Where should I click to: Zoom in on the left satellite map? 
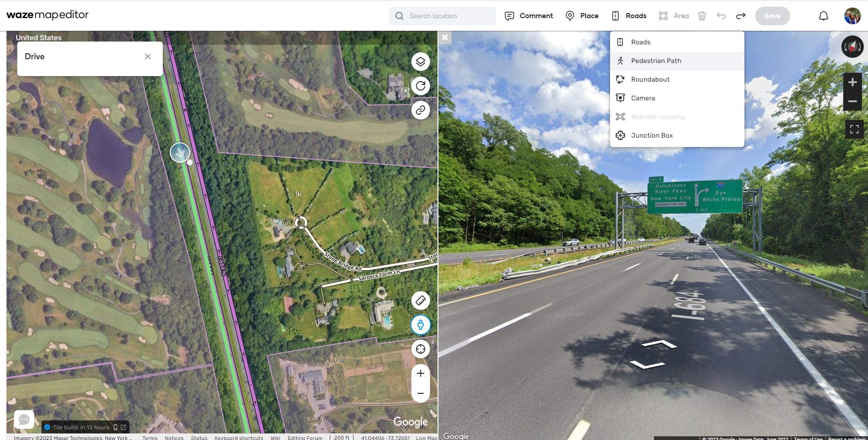click(x=420, y=373)
